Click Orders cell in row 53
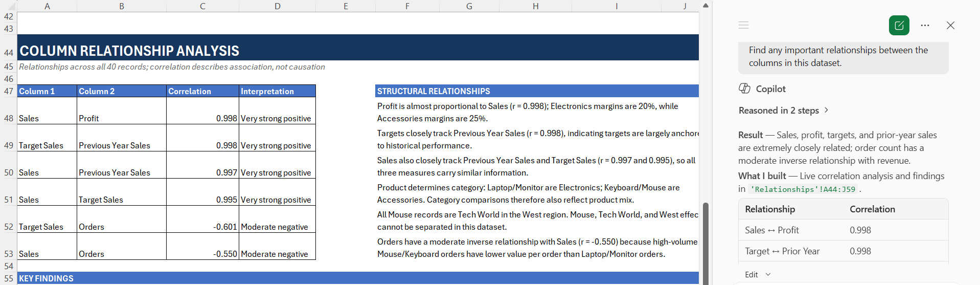The height and width of the screenshot is (285, 980). coord(122,246)
